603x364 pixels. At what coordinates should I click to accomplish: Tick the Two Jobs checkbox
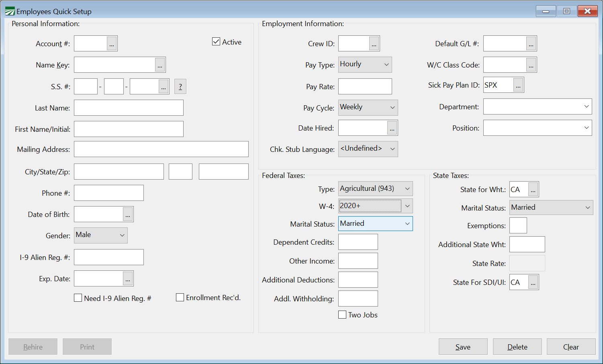(342, 315)
